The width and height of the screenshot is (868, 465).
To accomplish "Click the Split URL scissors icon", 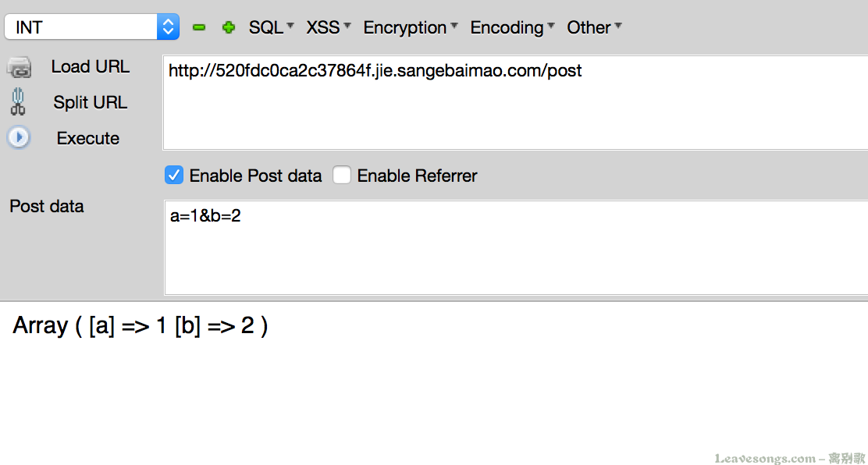I will (18, 102).
